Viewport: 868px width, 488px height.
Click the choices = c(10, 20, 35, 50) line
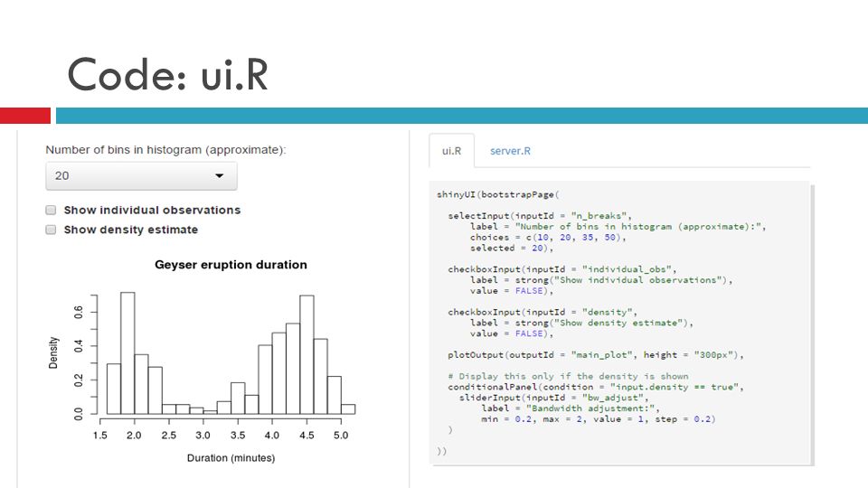click(x=548, y=238)
